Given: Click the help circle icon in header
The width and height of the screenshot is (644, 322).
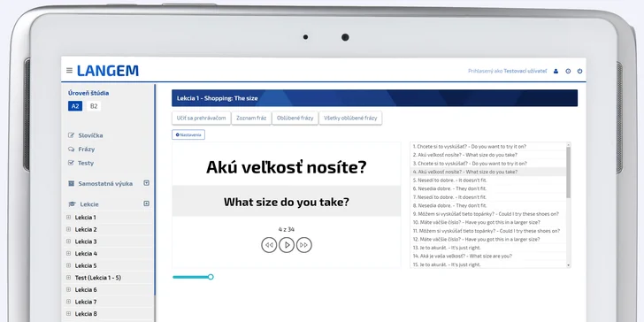Looking at the screenshot, I should [568, 71].
